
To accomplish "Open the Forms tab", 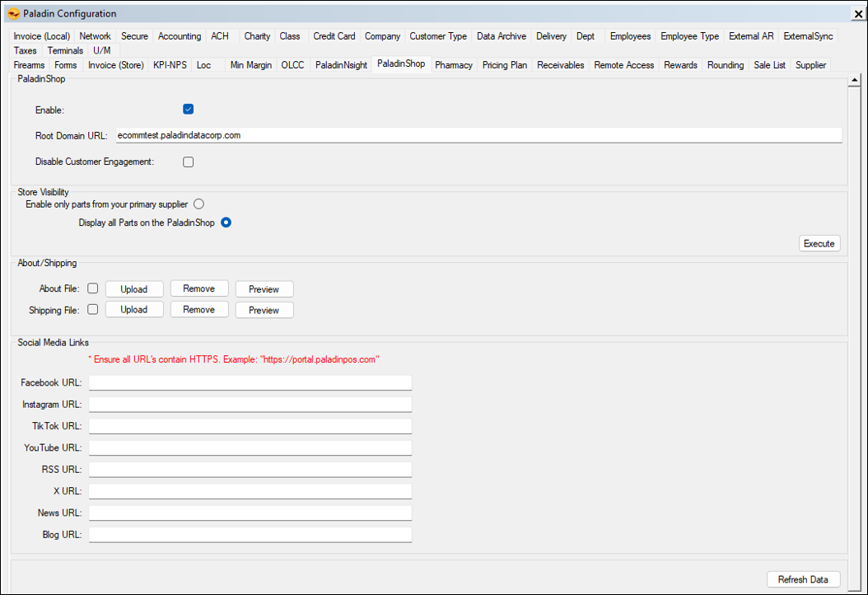I will tap(66, 65).
